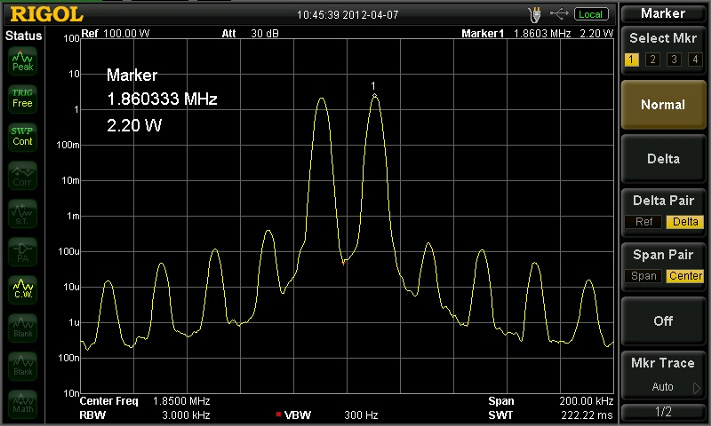Click the Corr correction status icon

pos(22,178)
